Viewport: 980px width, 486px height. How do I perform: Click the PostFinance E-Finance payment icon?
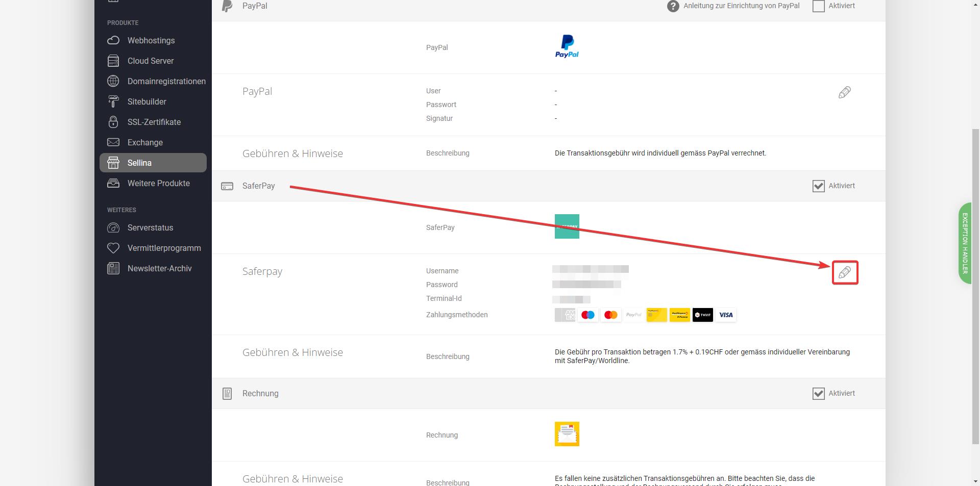click(680, 315)
